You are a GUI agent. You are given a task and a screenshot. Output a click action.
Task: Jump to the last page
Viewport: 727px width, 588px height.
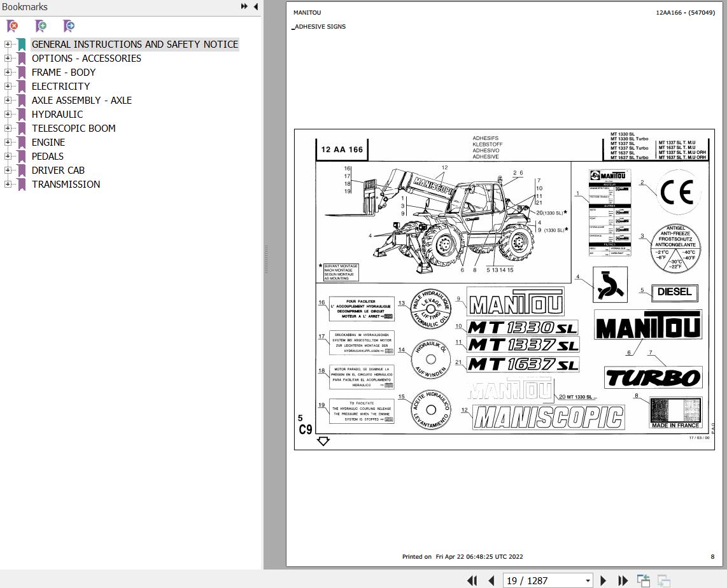pos(623,580)
